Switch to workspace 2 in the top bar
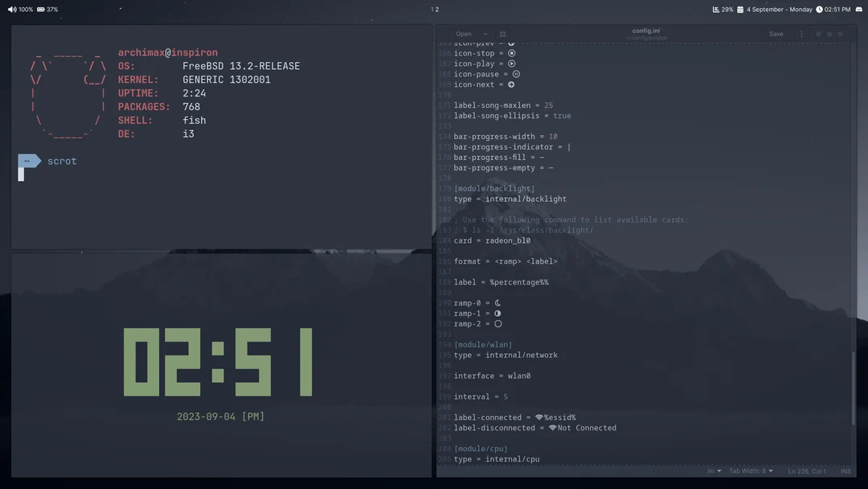This screenshot has width=868, height=489. pos(436,9)
